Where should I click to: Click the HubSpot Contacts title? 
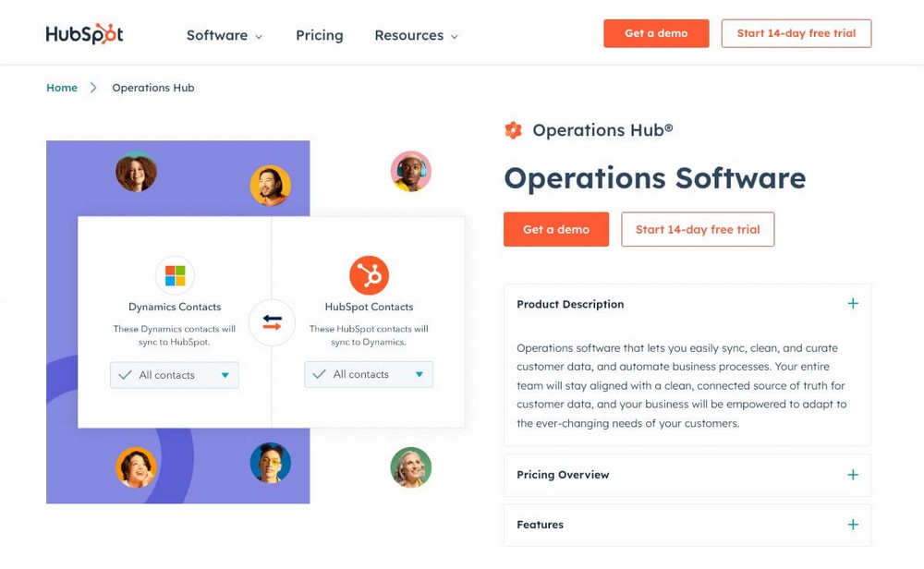pyautogui.click(x=369, y=307)
